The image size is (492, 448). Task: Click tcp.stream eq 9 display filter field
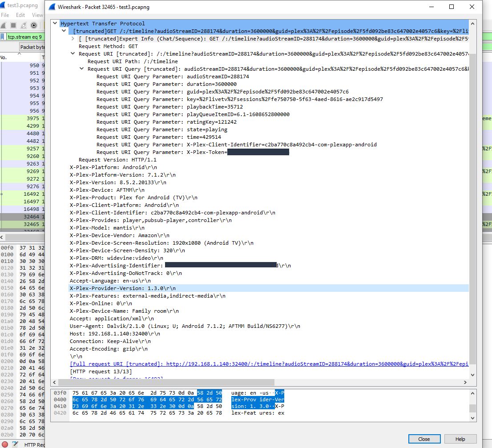(x=25, y=37)
